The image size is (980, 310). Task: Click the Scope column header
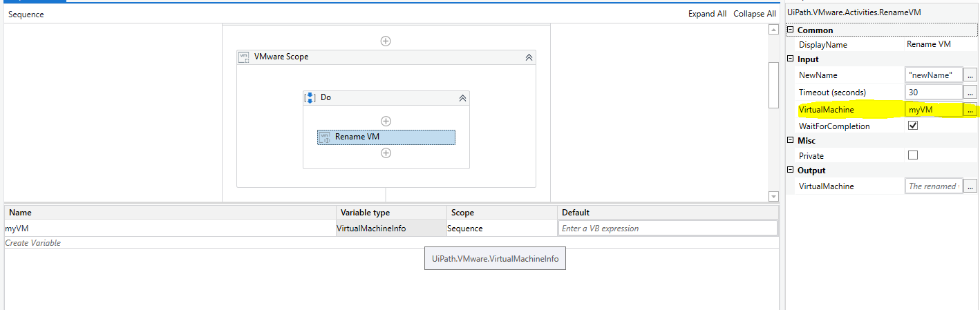pyautogui.click(x=502, y=213)
